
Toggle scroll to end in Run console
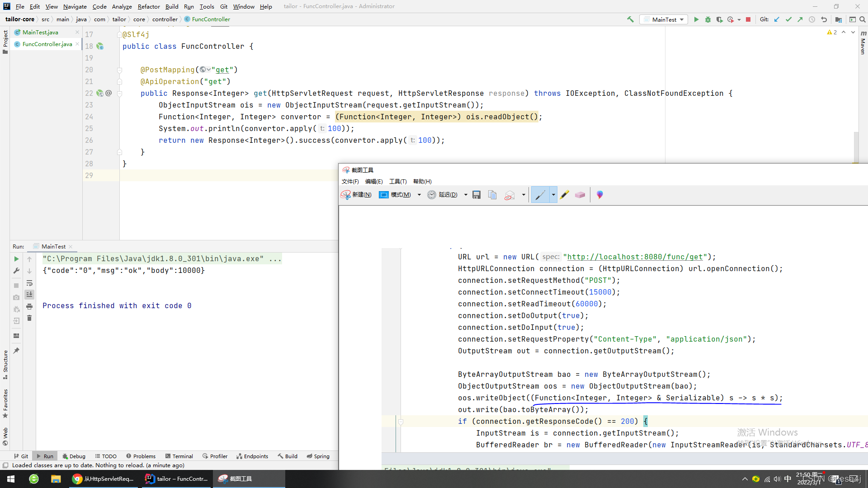click(x=29, y=295)
